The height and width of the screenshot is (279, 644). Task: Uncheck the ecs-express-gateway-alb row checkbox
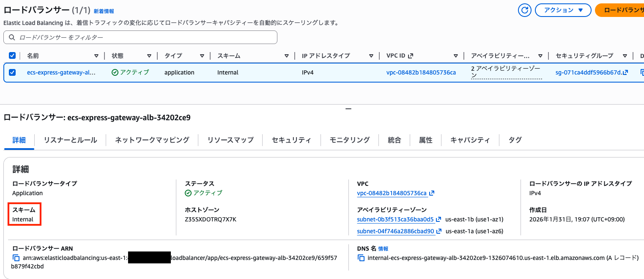click(12, 72)
